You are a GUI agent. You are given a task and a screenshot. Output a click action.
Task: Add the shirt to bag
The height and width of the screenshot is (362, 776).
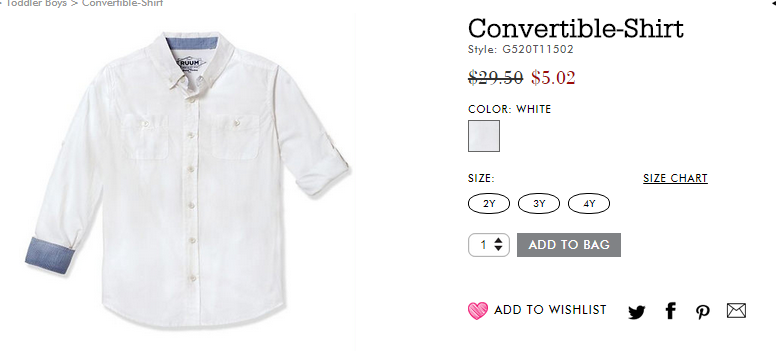pos(569,245)
